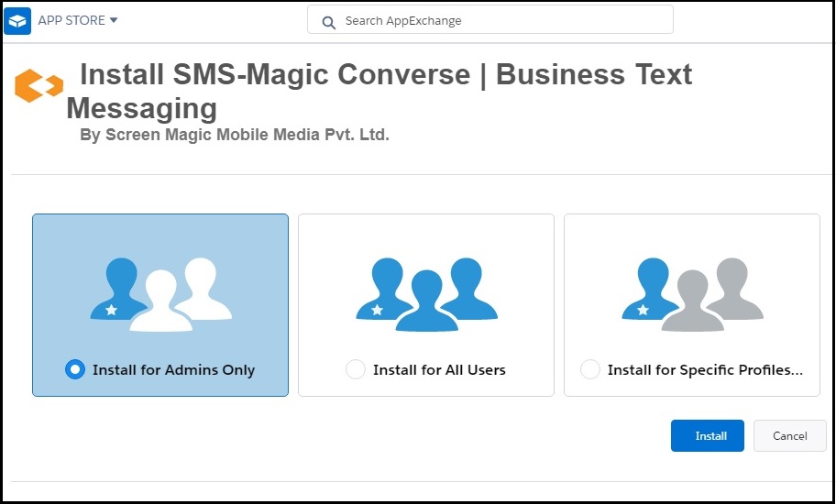Viewport: 836px width, 504px height.
Task: Click the Install for Specific Profiles... label text
Action: 706,369
